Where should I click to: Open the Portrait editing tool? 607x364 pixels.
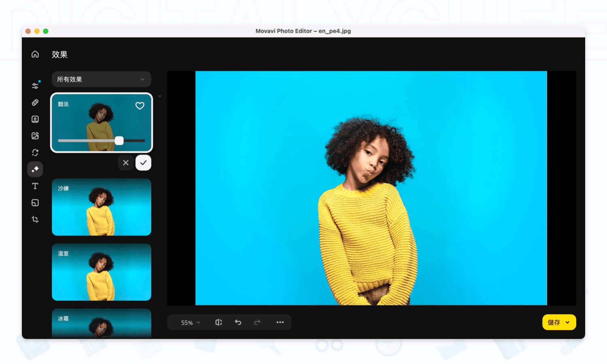[35, 119]
